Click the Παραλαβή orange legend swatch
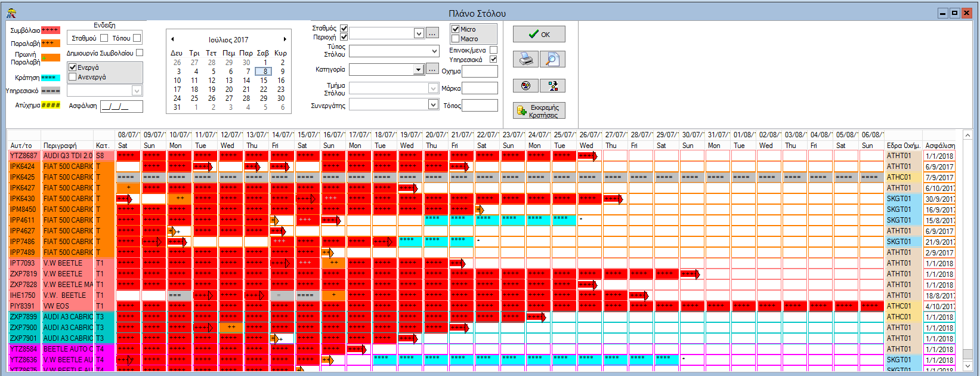The image size is (980, 376). (x=51, y=43)
